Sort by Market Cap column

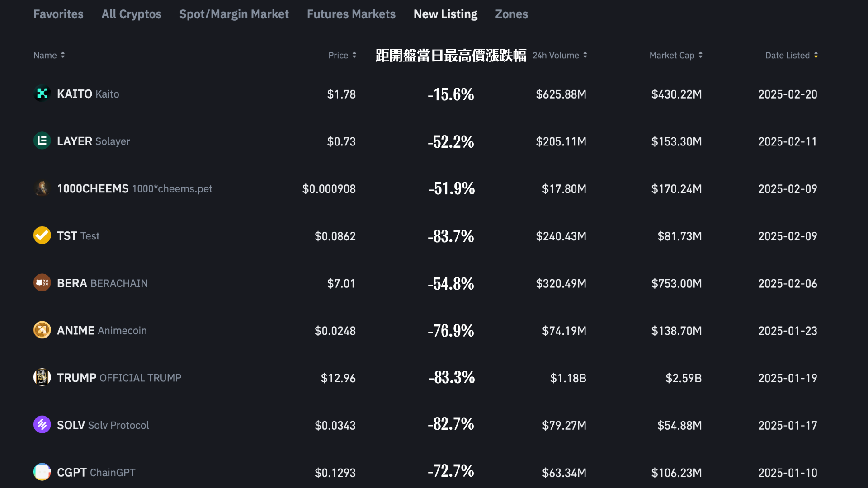pyautogui.click(x=676, y=55)
